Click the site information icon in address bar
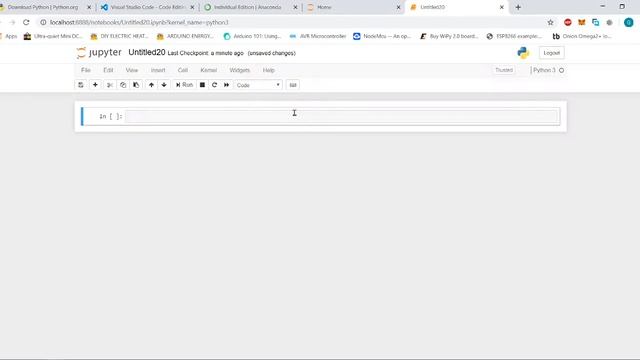Image resolution: width=640 pixels, height=360 pixels. coord(43,22)
